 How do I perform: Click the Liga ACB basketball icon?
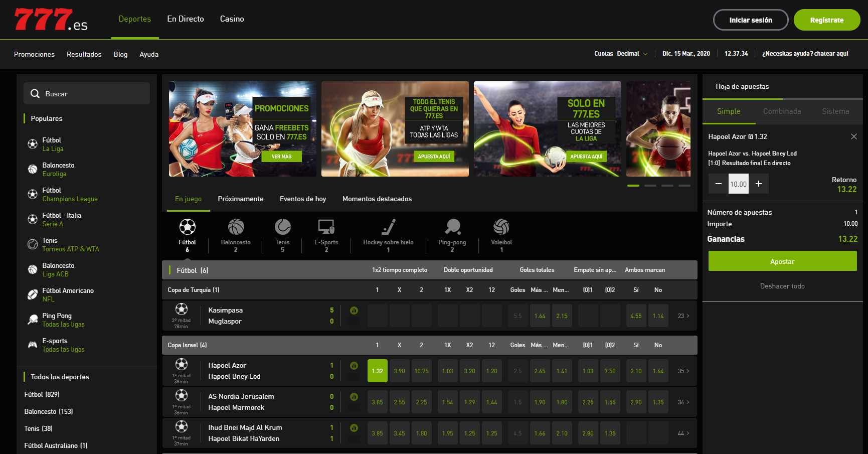tap(33, 270)
